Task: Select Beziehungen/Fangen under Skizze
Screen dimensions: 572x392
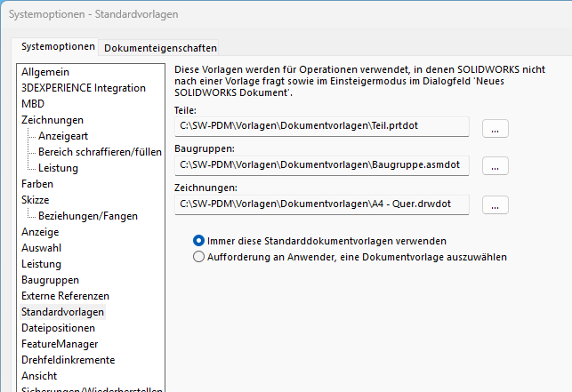Action: [88, 216]
